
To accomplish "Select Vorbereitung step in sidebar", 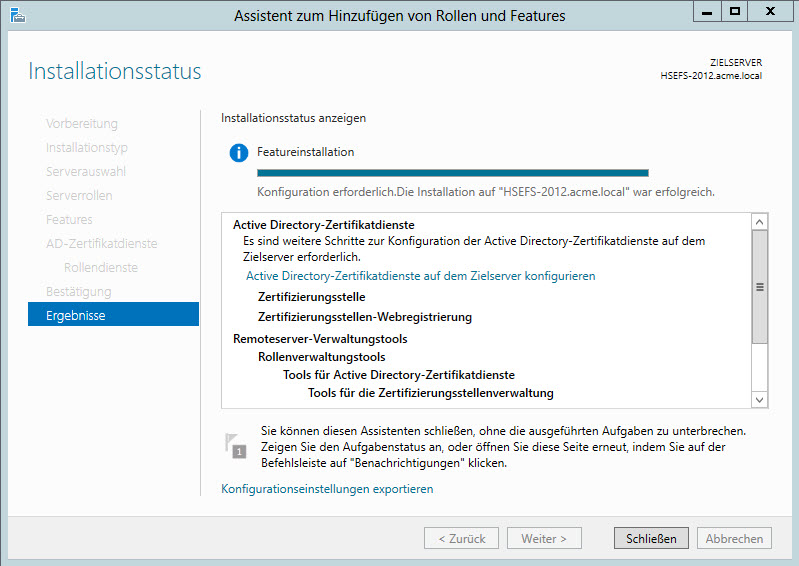I will pos(82,123).
